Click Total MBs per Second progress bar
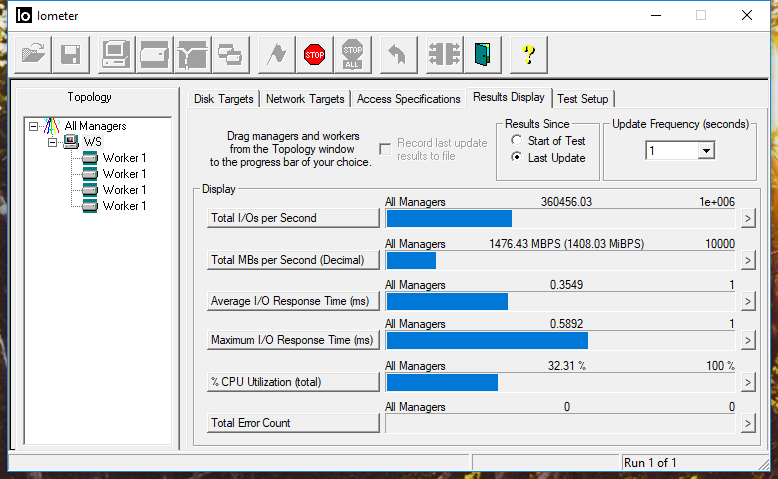 pyautogui.click(x=560, y=261)
